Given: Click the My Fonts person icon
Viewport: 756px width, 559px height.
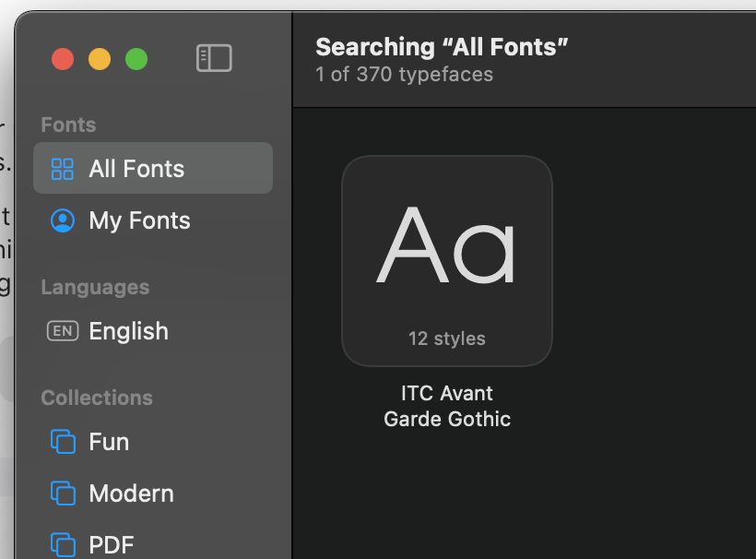Looking at the screenshot, I should tap(63, 220).
